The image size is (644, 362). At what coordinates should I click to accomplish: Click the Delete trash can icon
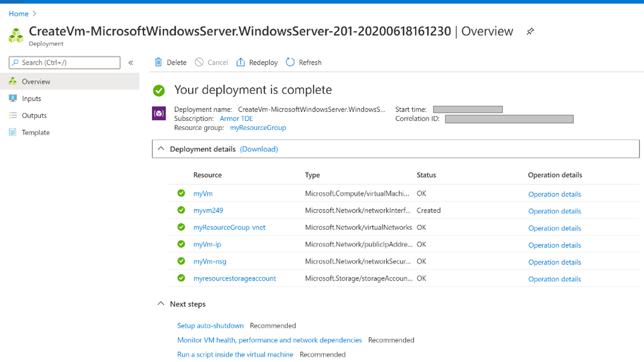click(159, 62)
